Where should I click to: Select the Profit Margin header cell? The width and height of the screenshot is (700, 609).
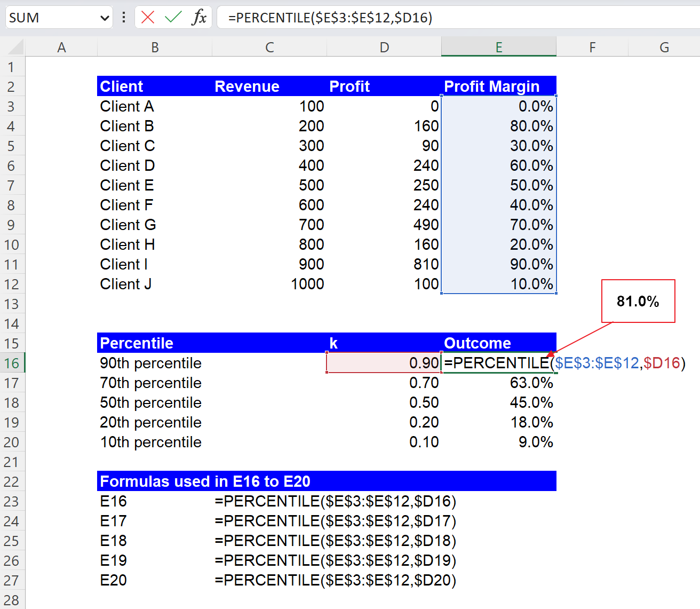498,86
